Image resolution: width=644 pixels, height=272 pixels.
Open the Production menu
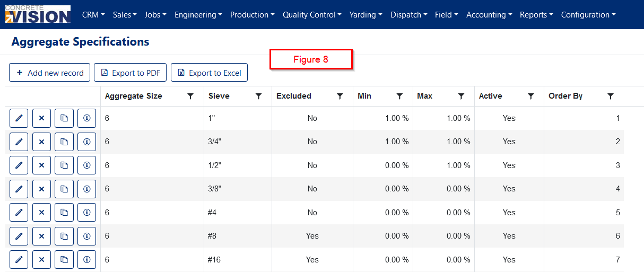coord(253,15)
